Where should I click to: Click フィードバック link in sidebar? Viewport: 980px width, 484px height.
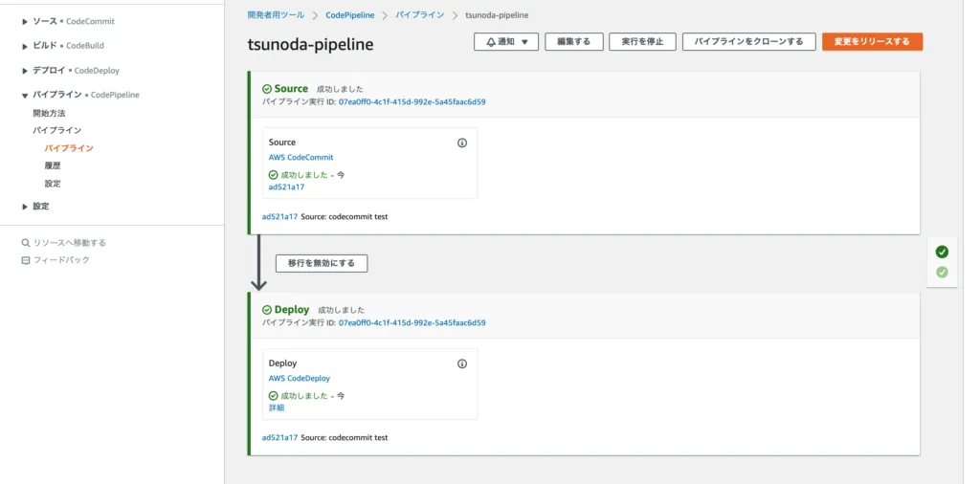tap(61, 260)
